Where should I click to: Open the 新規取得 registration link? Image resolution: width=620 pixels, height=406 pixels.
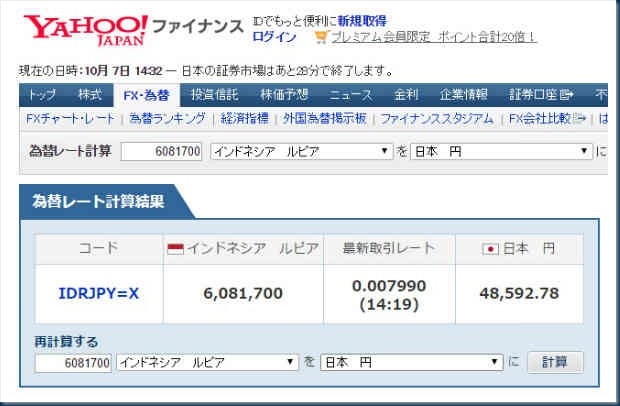click(362, 21)
